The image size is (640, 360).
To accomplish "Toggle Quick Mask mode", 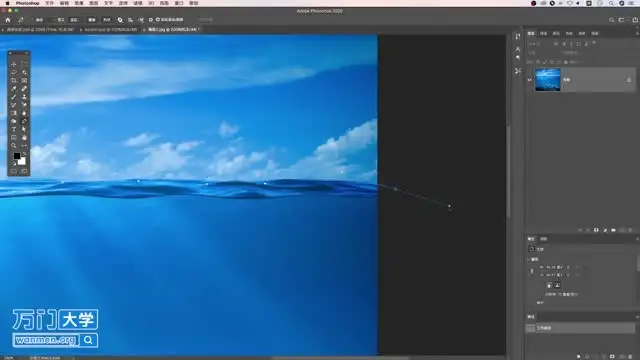I will coord(13,171).
